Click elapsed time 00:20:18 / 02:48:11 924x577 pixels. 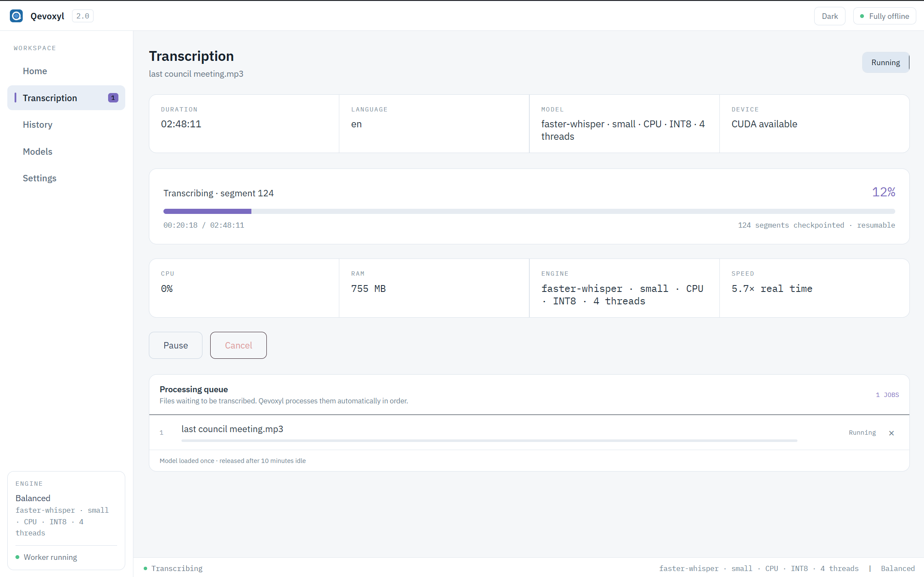pyautogui.click(x=204, y=225)
